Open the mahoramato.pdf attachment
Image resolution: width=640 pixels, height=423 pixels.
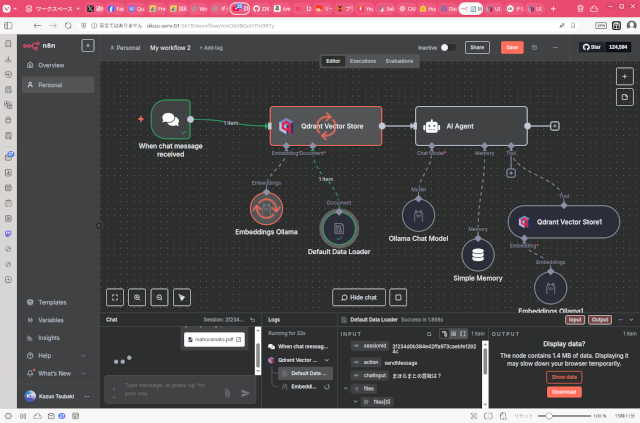point(214,339)
